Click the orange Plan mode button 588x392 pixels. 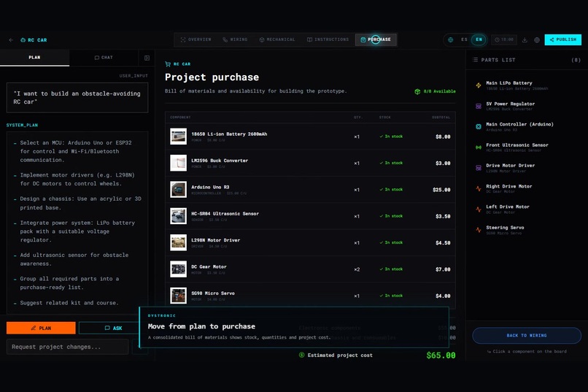(x=41, y=328)
